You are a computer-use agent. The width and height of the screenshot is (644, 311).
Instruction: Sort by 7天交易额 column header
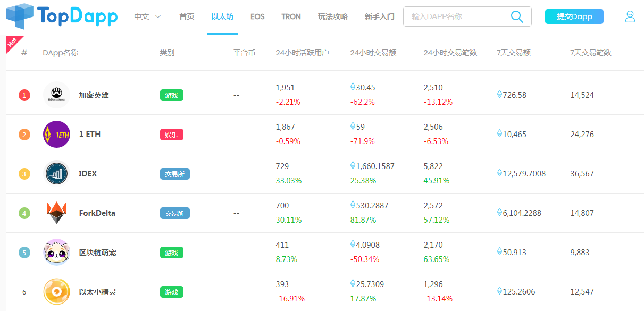[513, 53]
